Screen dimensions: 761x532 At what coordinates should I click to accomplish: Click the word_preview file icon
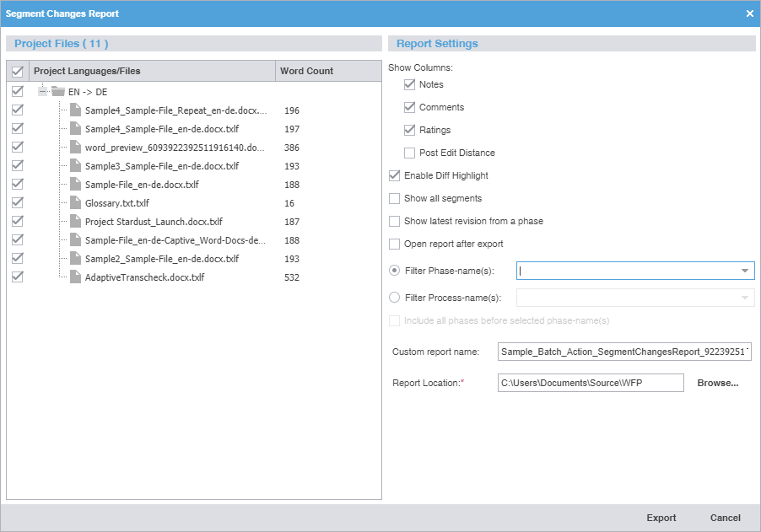tap(76, 148)
